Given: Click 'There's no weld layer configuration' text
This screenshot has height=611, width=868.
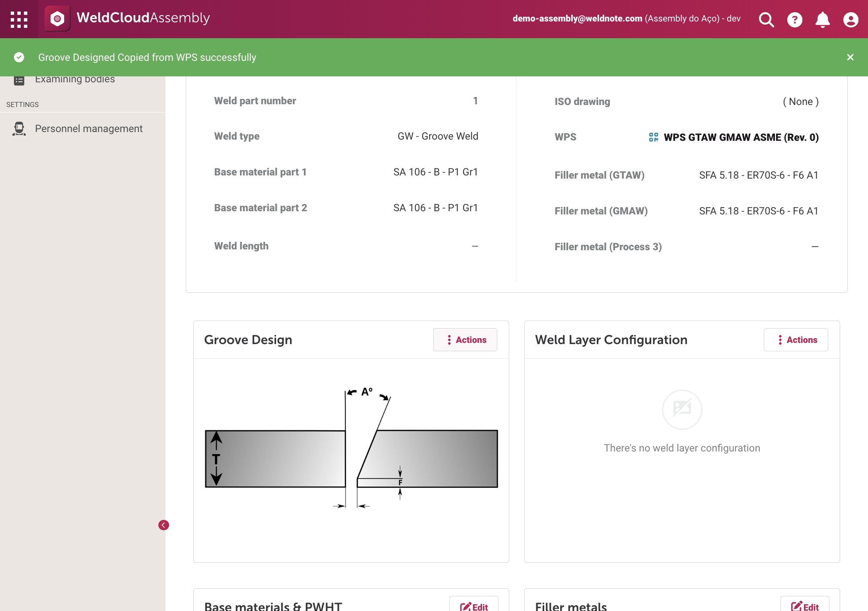Looking at the screenshot, I should [682, 448].
